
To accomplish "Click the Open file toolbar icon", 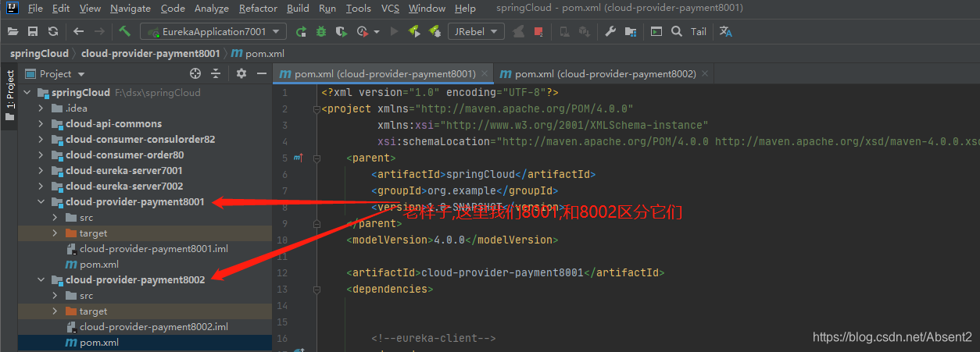I will (x=13, y=31).
